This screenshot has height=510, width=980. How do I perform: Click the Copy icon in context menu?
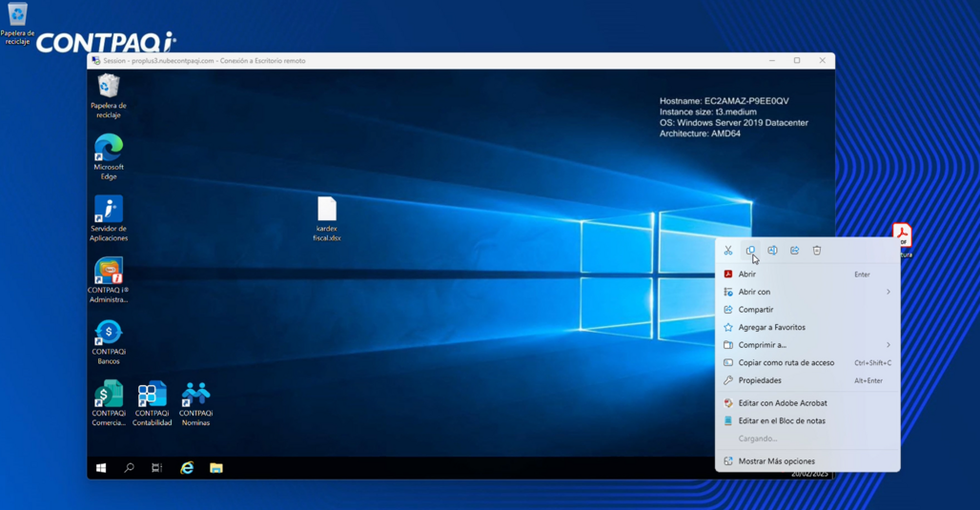750,251
